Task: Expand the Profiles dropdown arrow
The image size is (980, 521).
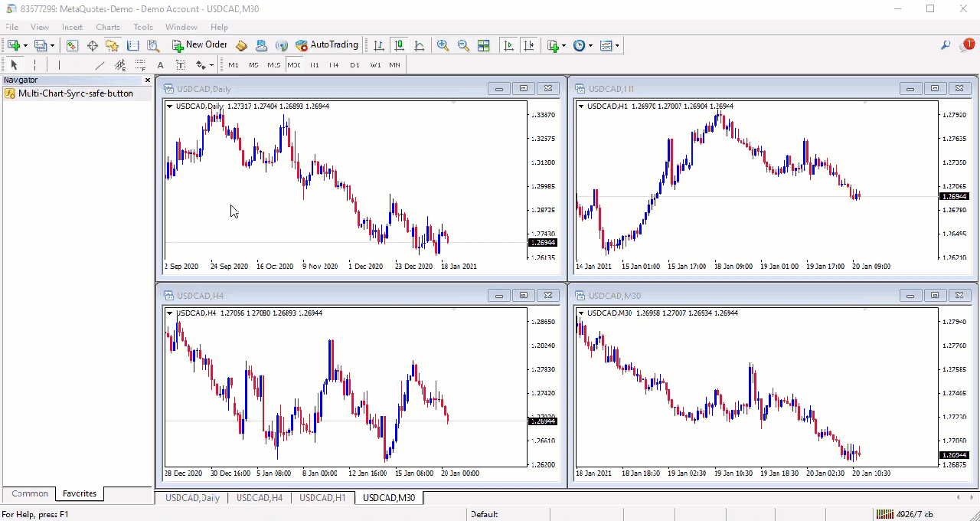Action: click(x=53, y=46)
